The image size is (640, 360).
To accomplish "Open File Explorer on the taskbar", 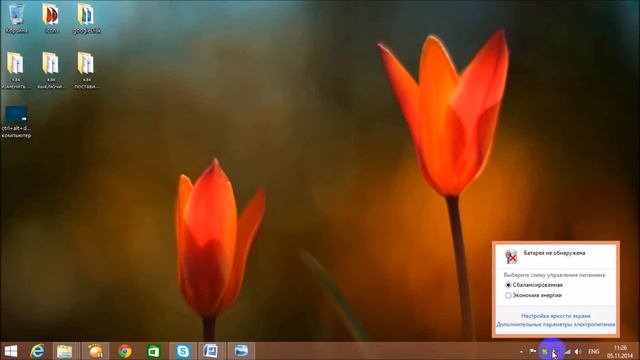I will (x=64, y=351).
